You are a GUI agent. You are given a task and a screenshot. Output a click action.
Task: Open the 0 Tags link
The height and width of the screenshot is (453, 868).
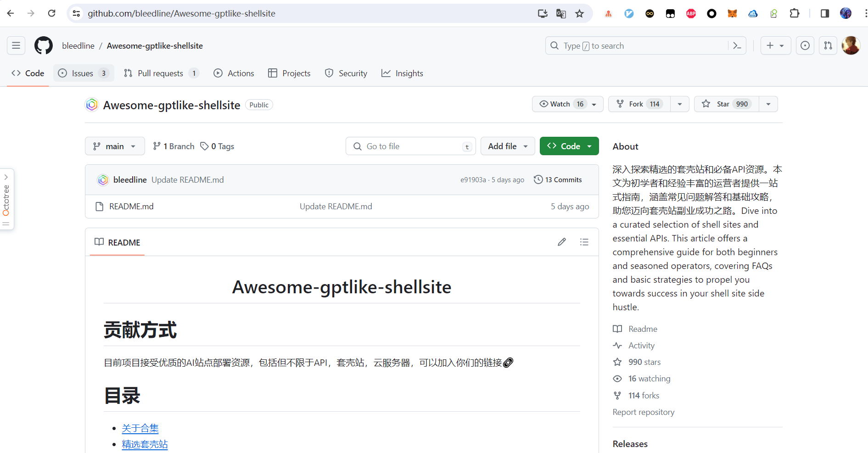(x=217, y=146)
